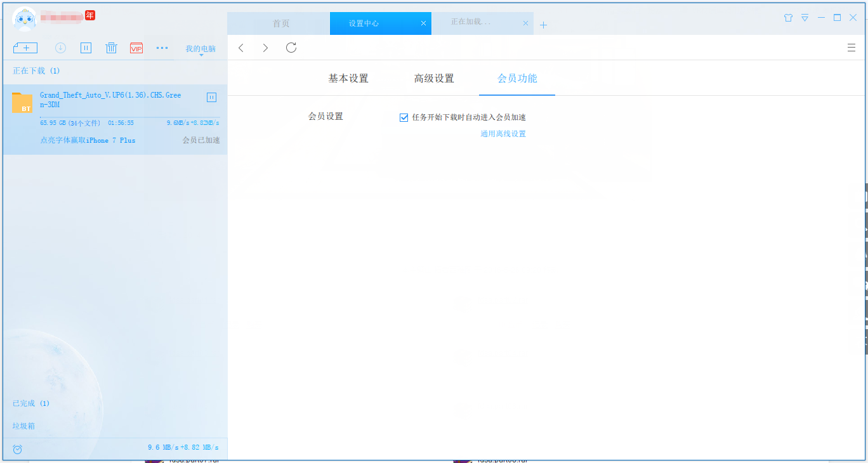Close the 设置中心 tab
Screen dimensions: 868x463
click(423, 23)
